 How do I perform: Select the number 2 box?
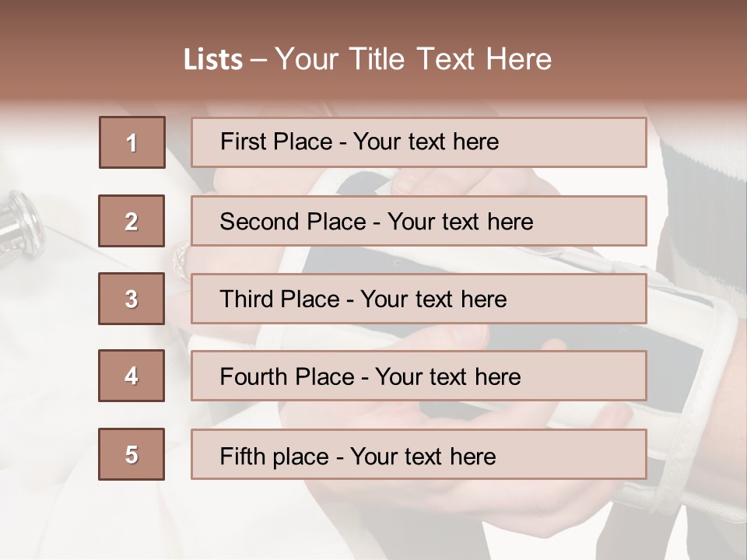(x=132, y=221)
